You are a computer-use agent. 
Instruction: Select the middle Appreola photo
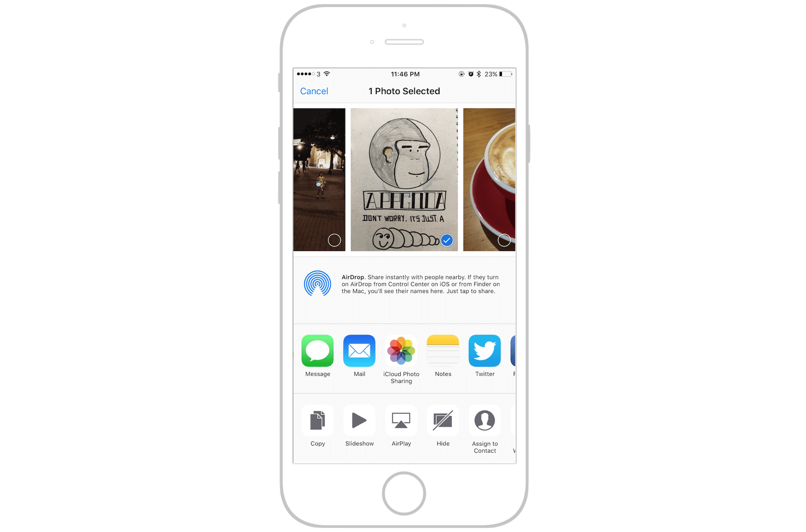coord(403,179)
